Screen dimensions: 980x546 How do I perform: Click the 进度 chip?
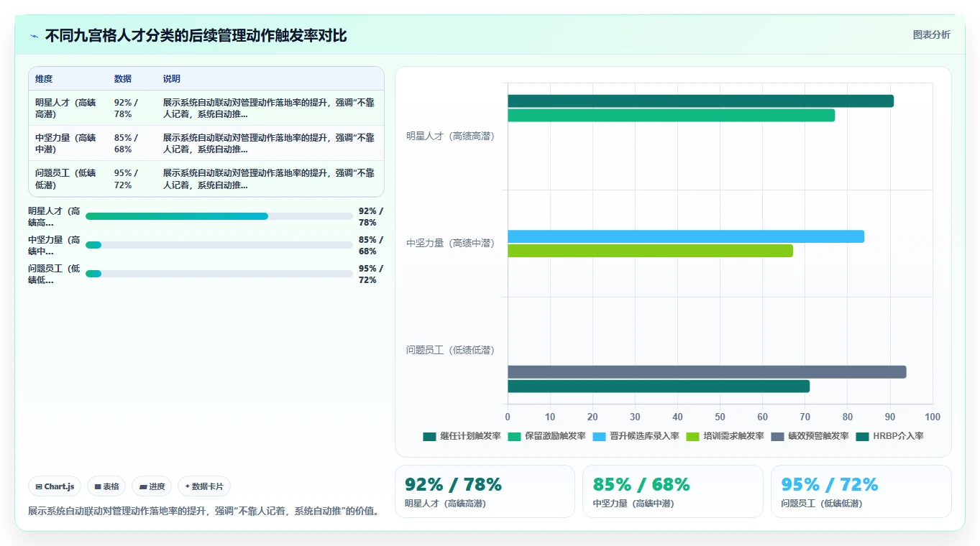click(x=152, y=486)
